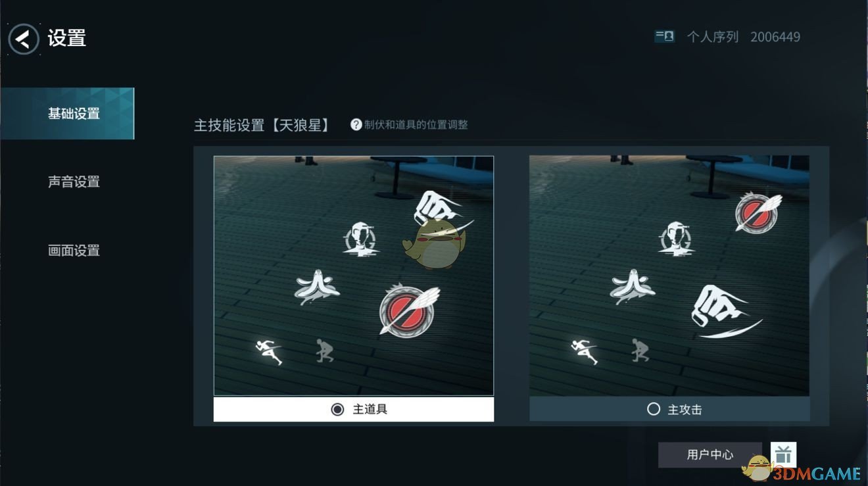Open the 用户中心 button
868x486 pixels.
tap(710, 454)
